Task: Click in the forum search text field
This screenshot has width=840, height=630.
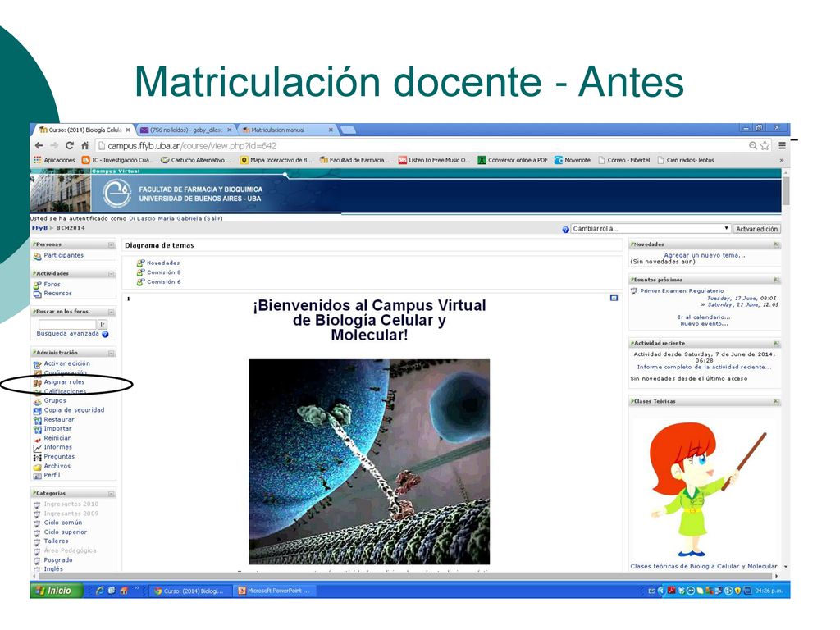Action: click(67, 325)
